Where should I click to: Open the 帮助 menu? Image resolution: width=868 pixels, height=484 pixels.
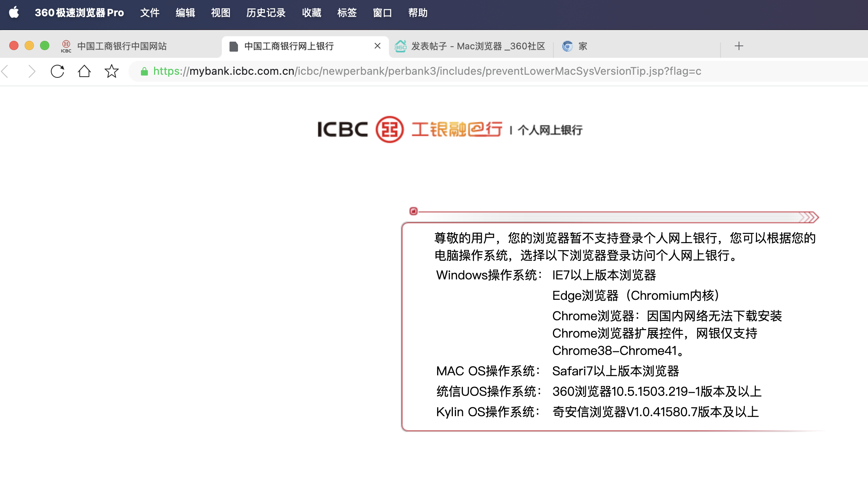point(418,13)
